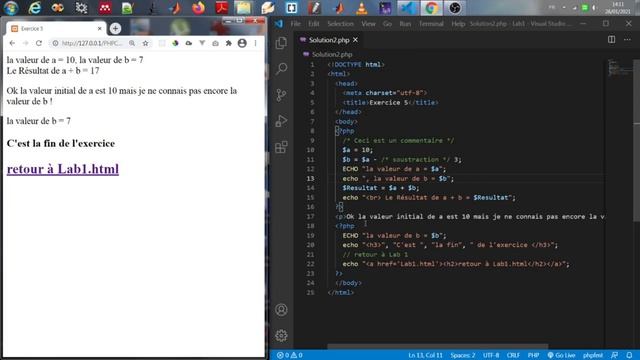640x360 pixels.
Task: Open the Extensions view in VS Code
Action: pyautogui.click(x=281, y=147)
